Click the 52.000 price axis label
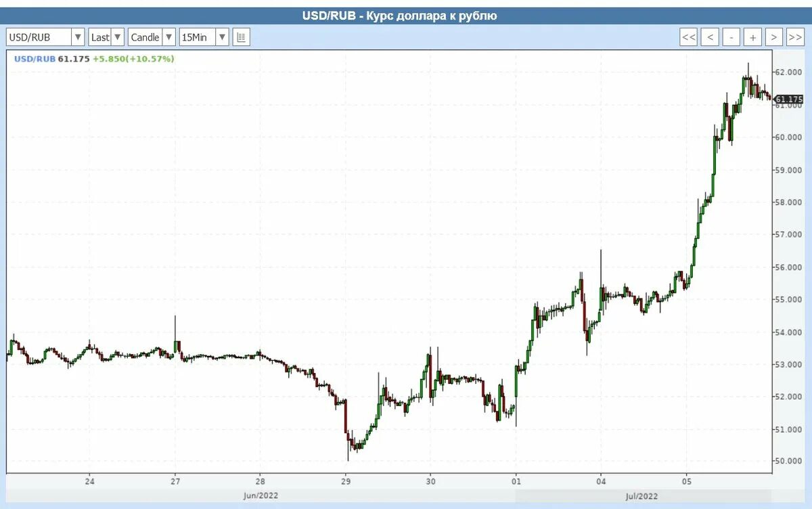Screen dimensions: 812x509 click(788, 397)
